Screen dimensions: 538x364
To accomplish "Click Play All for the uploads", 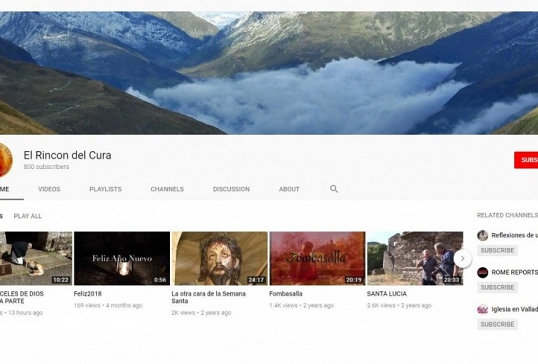I will pyautogui.click(x=28, y=216).
